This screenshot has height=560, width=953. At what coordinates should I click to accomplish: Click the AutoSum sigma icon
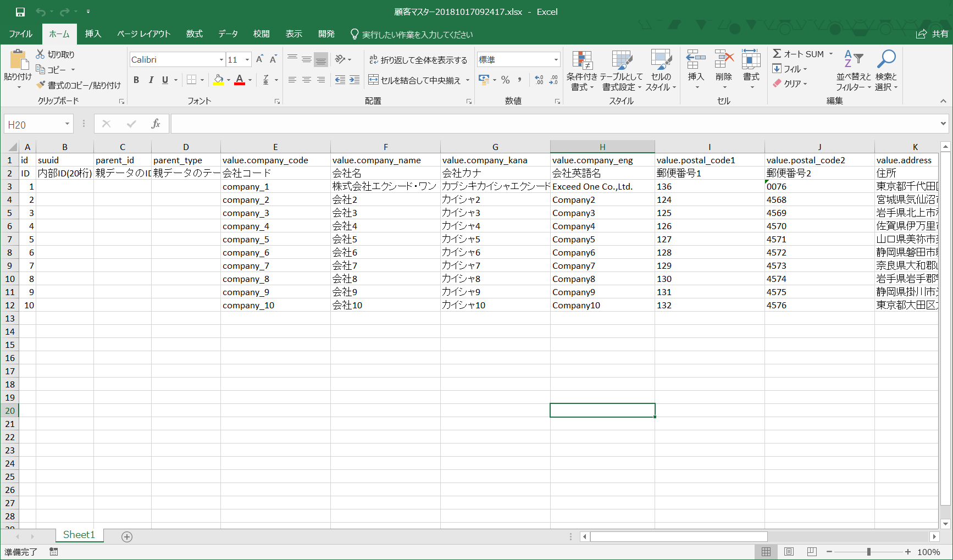(x=777, y=54)
